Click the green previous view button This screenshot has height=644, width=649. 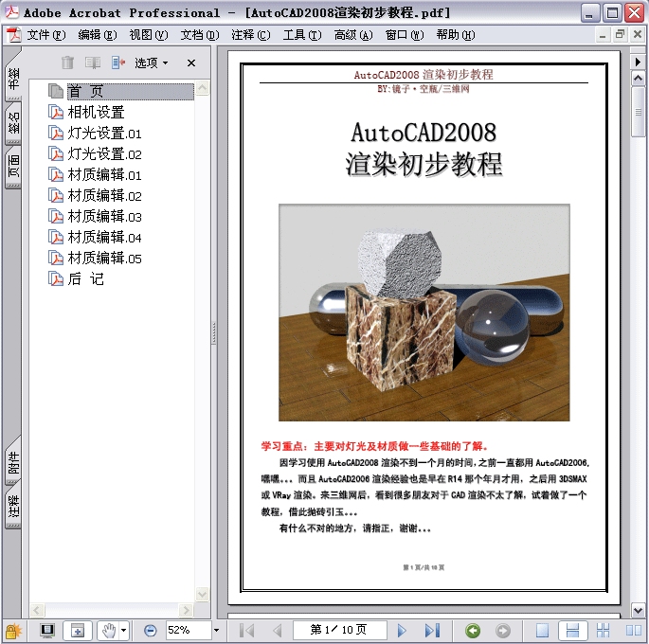point(473,631)
